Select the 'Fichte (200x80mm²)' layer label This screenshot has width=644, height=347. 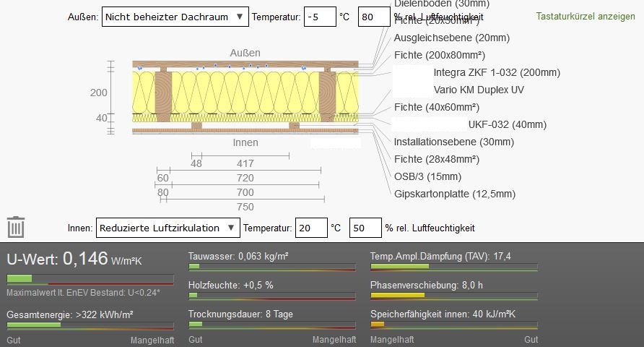440,55
